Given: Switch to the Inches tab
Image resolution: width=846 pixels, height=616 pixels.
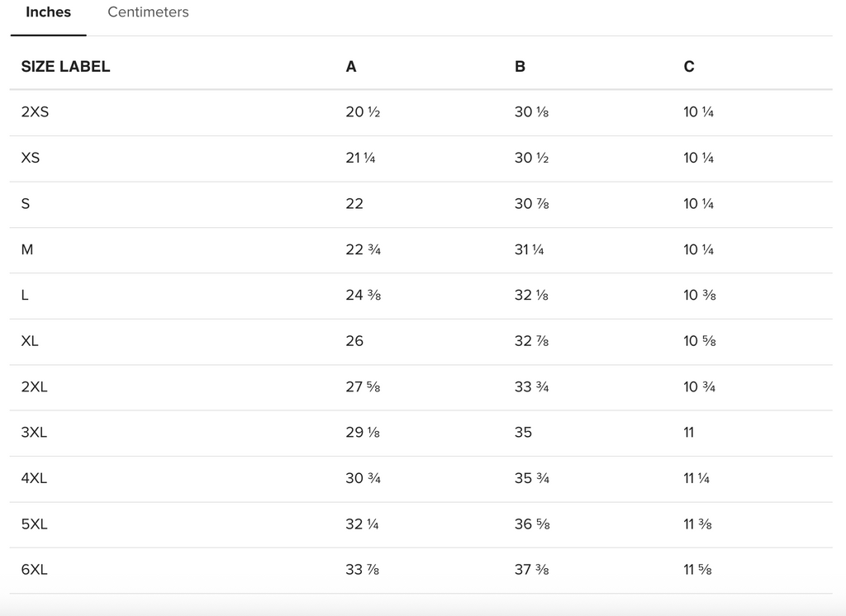Looking at the screenshot, I should pos(48,12).
